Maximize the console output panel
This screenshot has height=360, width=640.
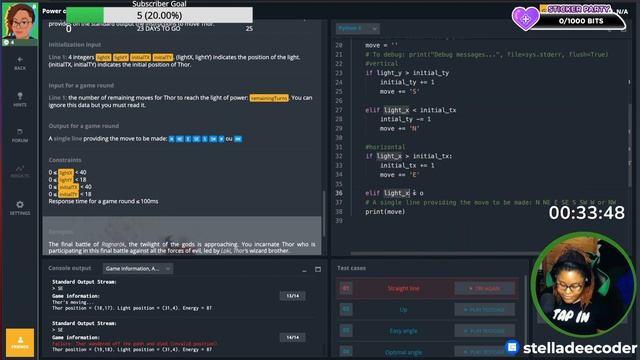pos(318,269)
